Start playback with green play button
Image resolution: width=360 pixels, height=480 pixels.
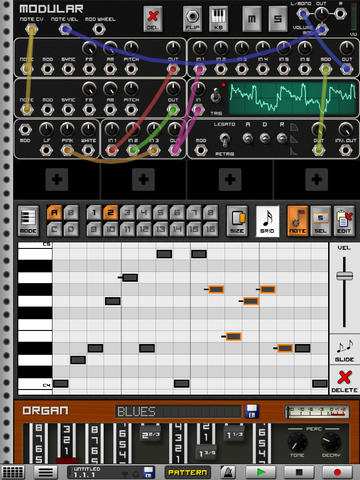click(x=261, y=472)
